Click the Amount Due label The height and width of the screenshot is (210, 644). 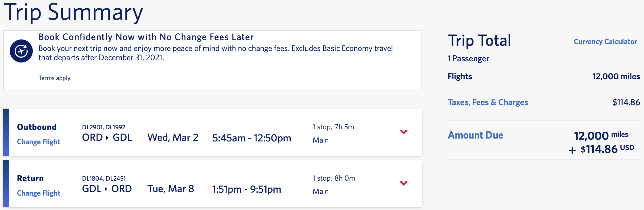coord(476,135)
